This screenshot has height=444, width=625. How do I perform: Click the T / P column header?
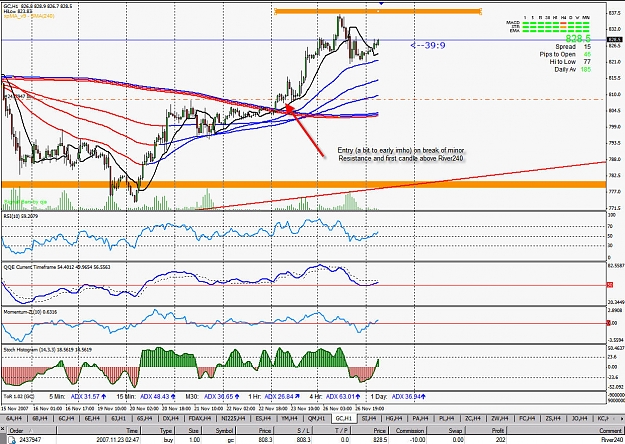pos(332,430)
